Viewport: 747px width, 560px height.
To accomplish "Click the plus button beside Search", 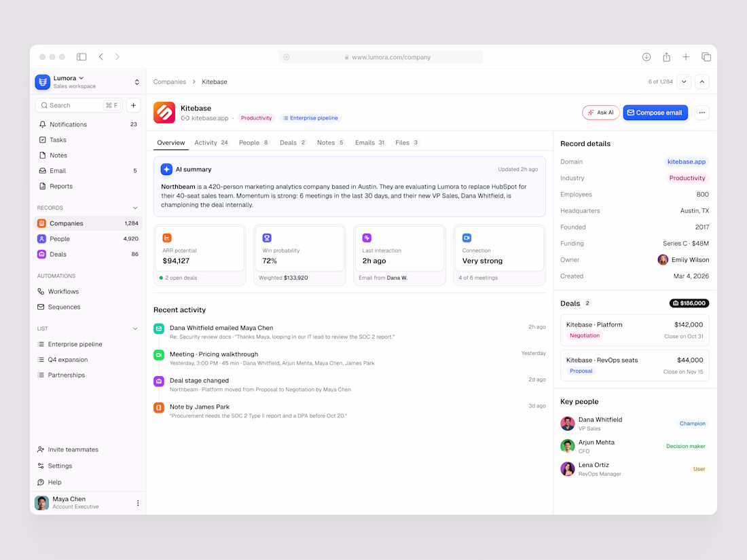I will tap(133, 105).
